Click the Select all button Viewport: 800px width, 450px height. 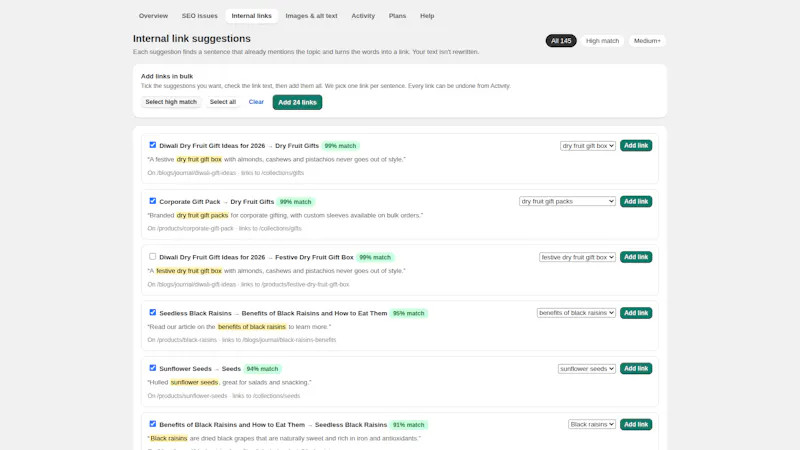[x=222, y=102]
